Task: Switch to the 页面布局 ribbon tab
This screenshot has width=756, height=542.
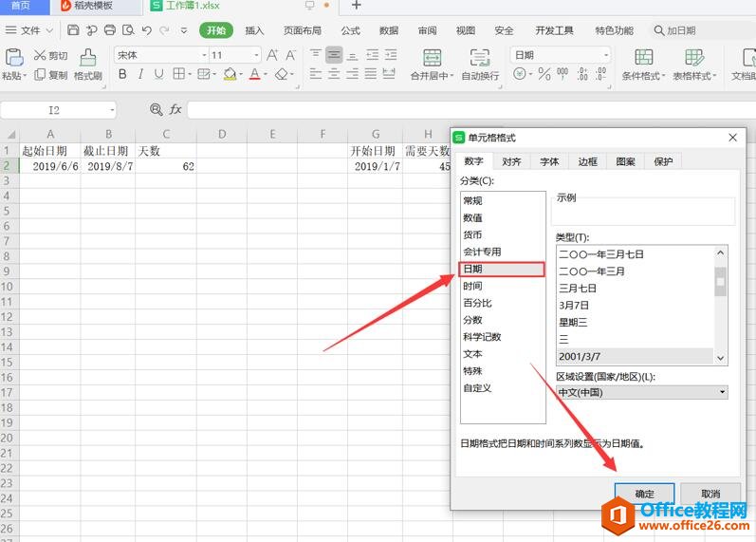Action: [x=303, y=31]
